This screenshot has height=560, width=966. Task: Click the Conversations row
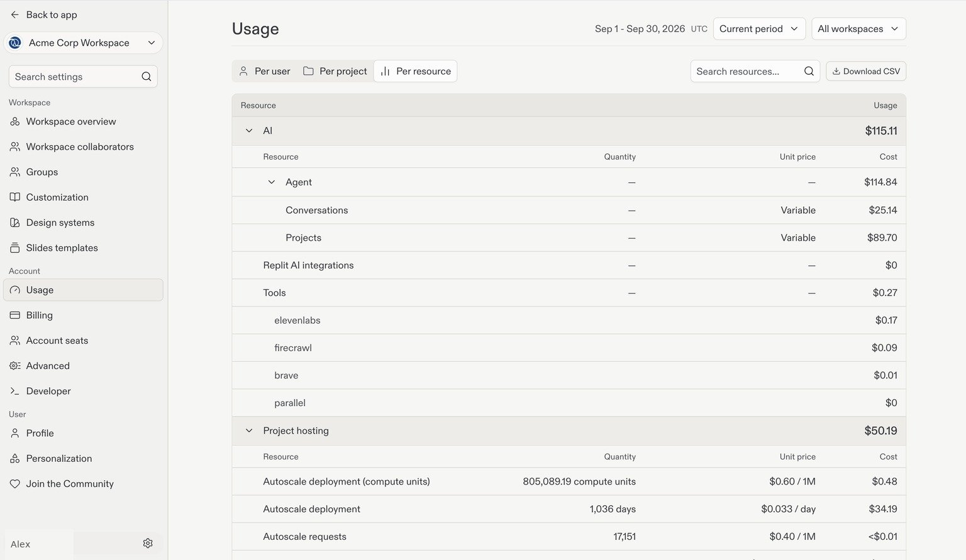(x=569, y=210)
